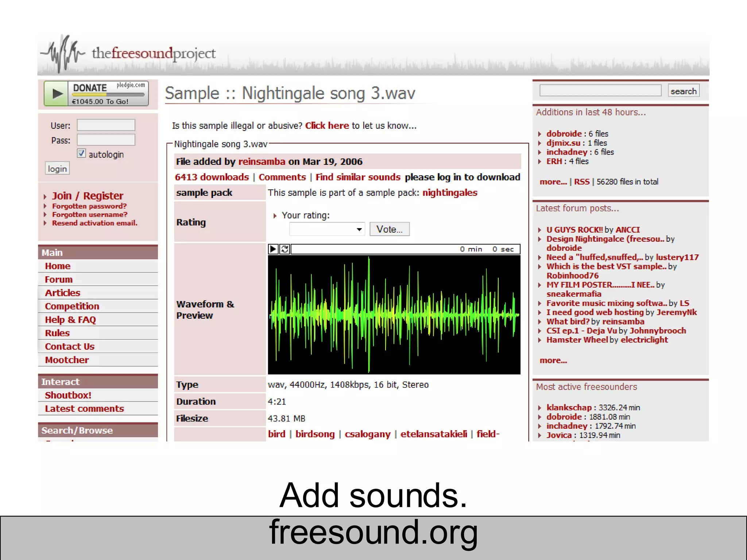Screen dimensions: 747x560
Task: Open forum author Johnnybrooch's profile
Action: [658, 331]
